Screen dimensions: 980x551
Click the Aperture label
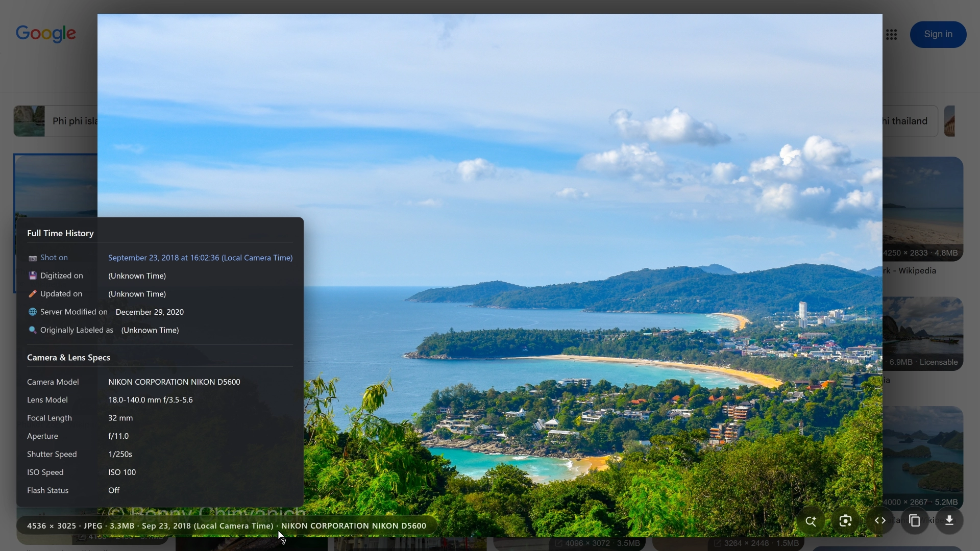click(x=42, y=436)
